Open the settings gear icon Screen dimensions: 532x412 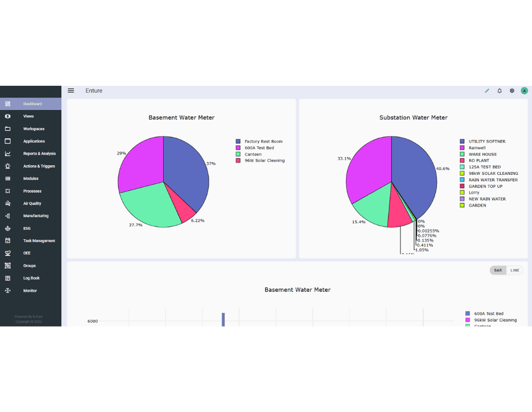point(512,91)
